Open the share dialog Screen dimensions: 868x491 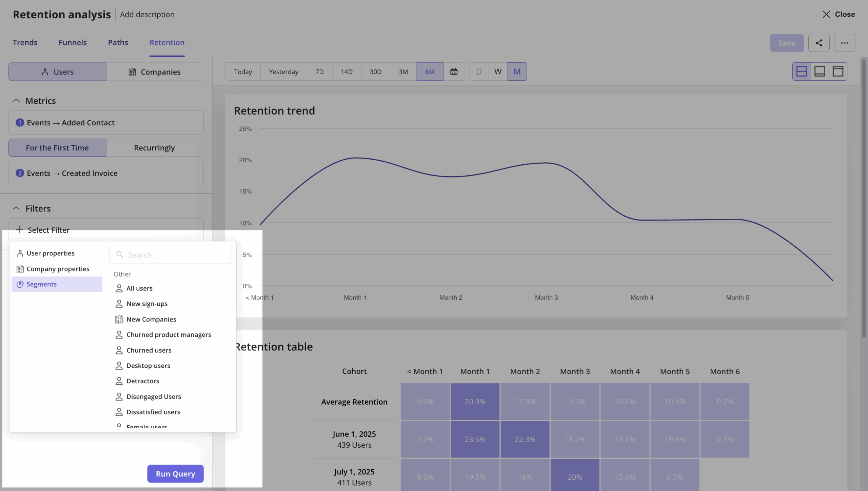pyautogui.click(x=819, y=43)
